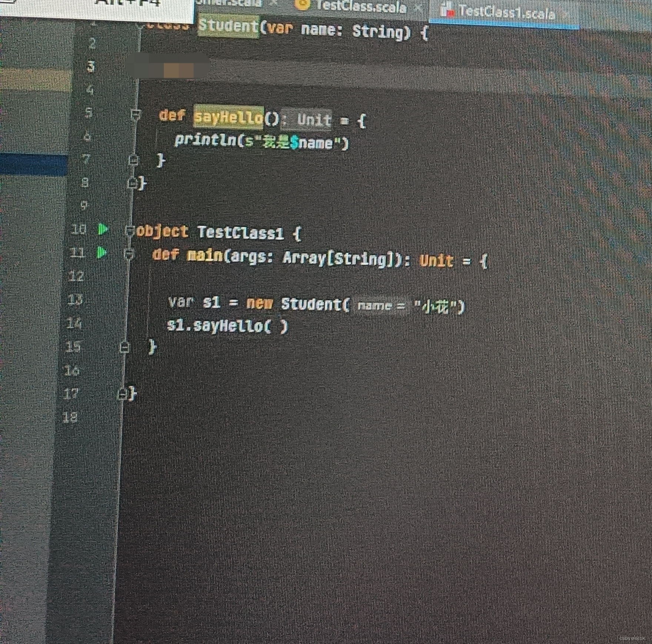Click Student class fold end at line 8
652x644 pixels.
click(132, 183)
